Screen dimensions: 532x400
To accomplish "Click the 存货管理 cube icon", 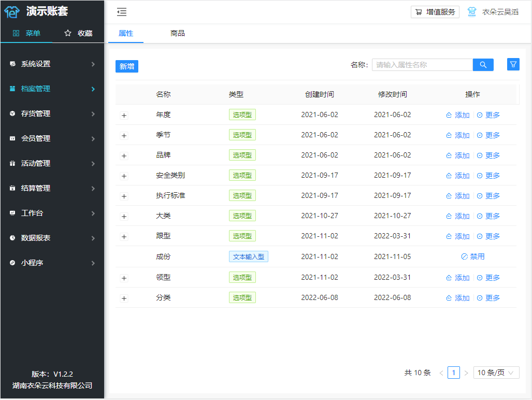I will click(x=12, y=113).
